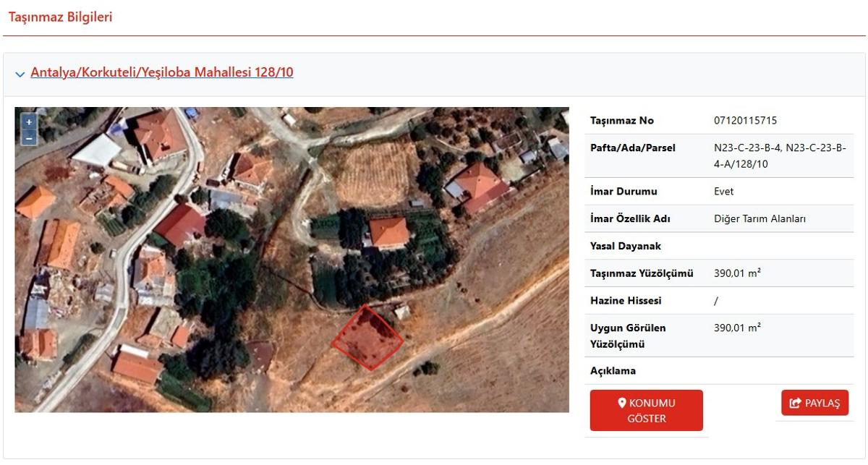Zoom out on the satellite map
The image size is (868, 465).
coord(29,137)
